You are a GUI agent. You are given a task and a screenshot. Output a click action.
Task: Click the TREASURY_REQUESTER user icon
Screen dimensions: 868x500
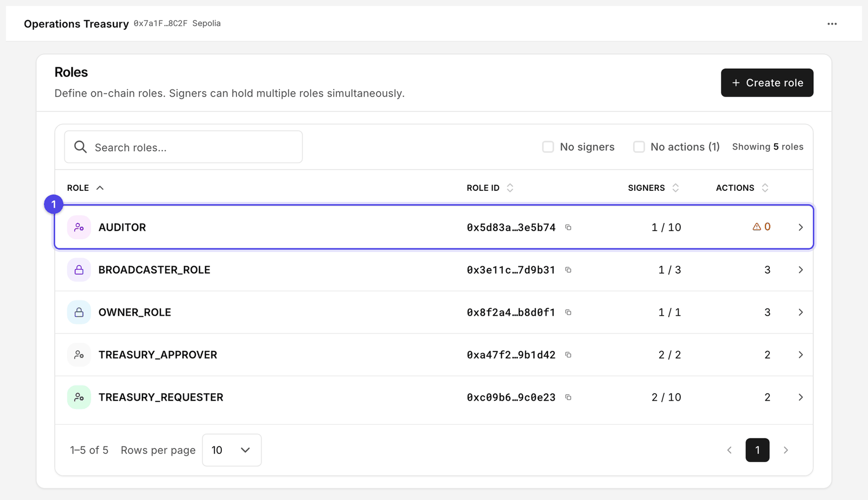pyautogui.click(x=79, y=397)
